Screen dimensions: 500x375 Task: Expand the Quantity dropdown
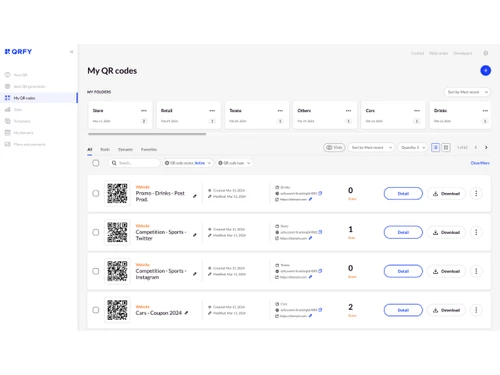coord(413,147)
